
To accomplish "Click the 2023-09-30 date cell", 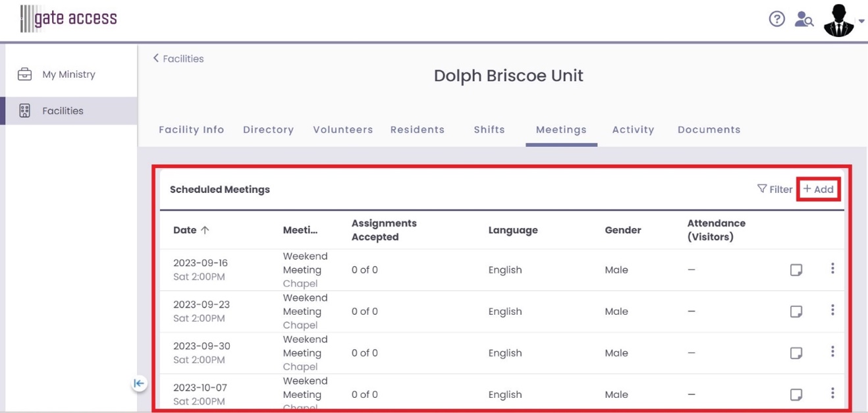I will pyautogui.click(x=202, y=352).
